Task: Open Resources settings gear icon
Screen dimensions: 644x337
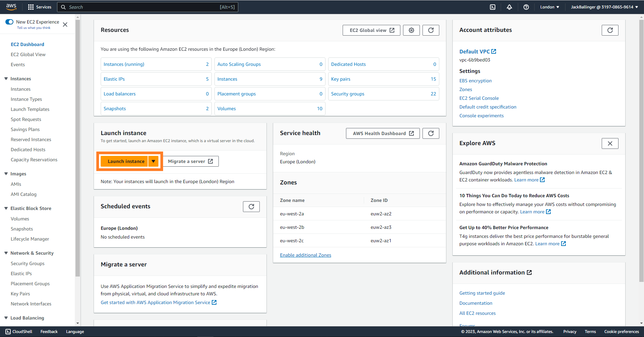Action: click(411, 30)
